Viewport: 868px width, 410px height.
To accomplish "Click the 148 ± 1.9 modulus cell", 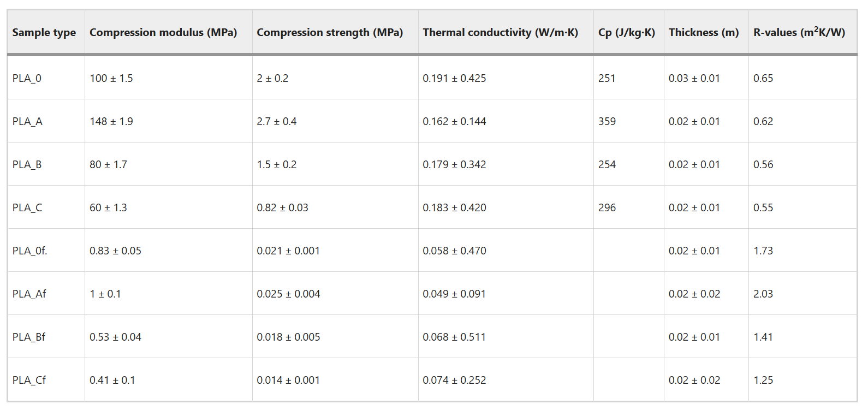I will coord(111,121).
